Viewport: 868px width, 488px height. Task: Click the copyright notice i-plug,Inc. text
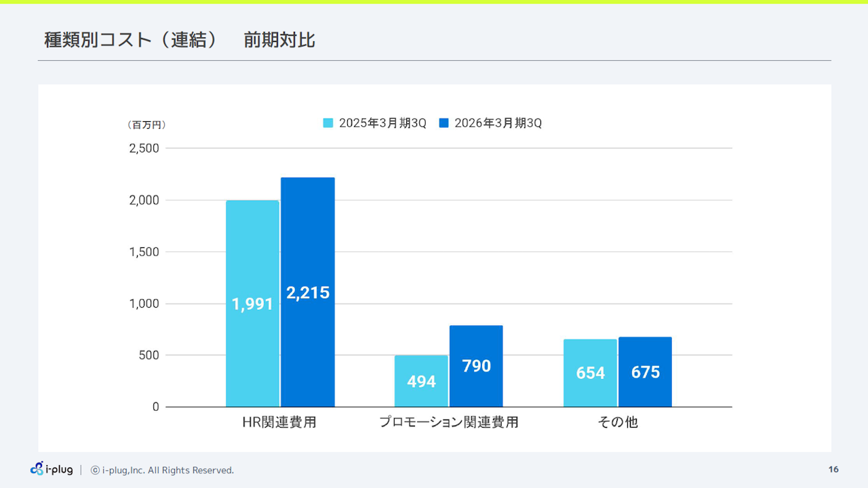(163, 470)
